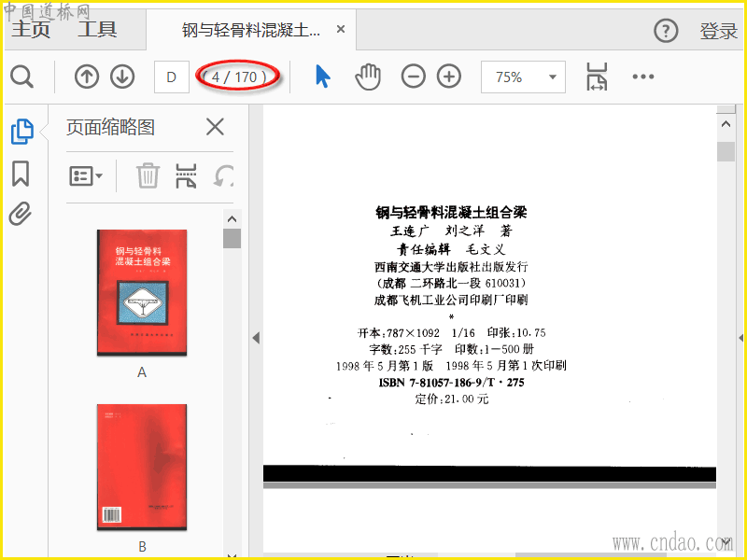Open the more tools ellipsis menu

point(642,77)
